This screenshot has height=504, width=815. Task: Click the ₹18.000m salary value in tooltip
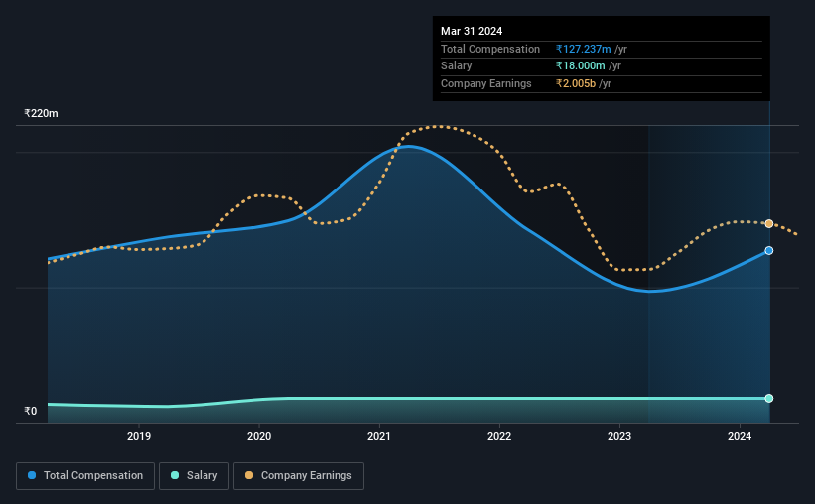[580, 66]
